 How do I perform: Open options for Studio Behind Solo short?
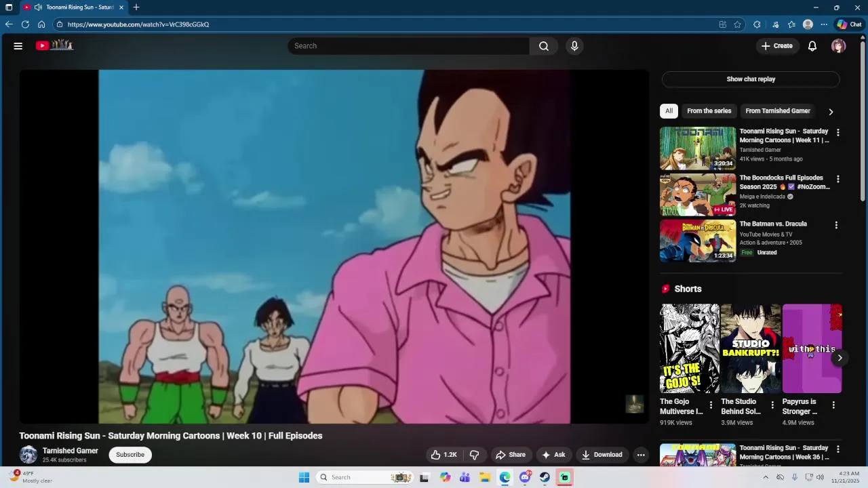[772, 405]
